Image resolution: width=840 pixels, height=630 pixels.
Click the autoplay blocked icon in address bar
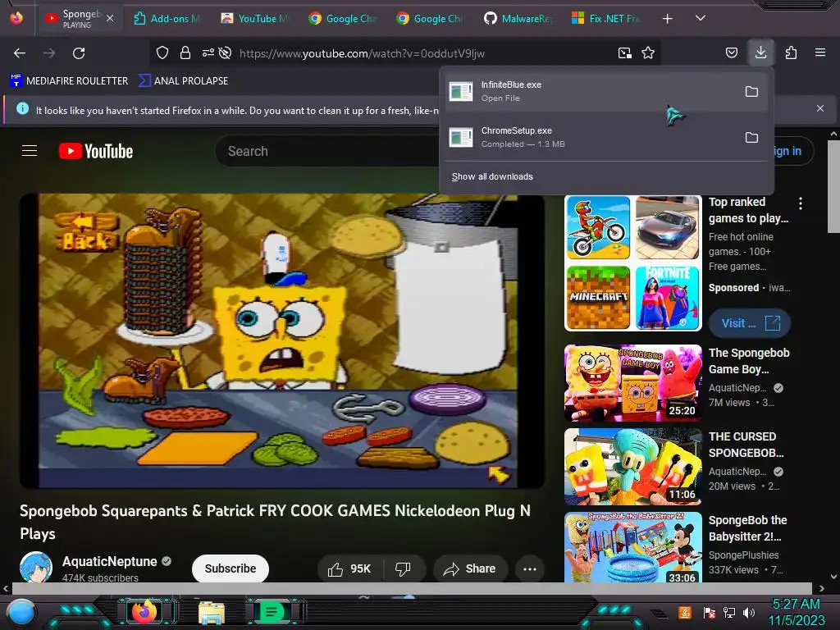[226, 52]
